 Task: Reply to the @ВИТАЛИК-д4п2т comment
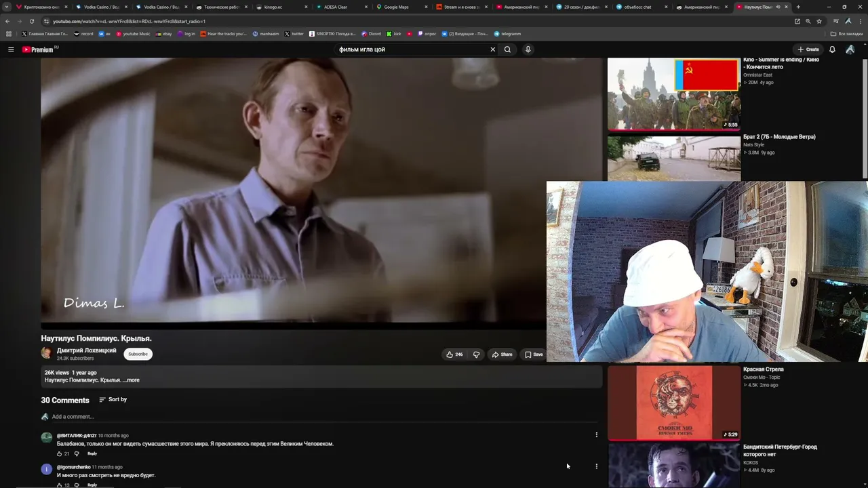tap(92, 453)
